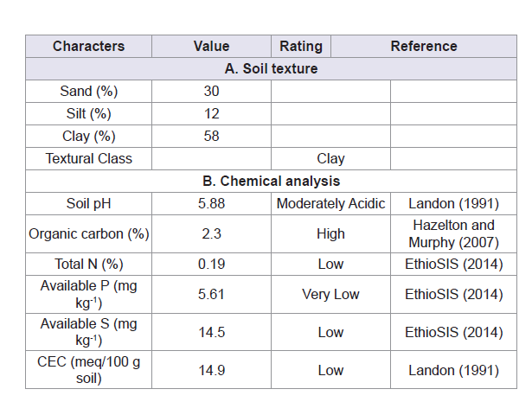
Task: Click the Clay rating under Textural Class
Action: tap(330, 158)
